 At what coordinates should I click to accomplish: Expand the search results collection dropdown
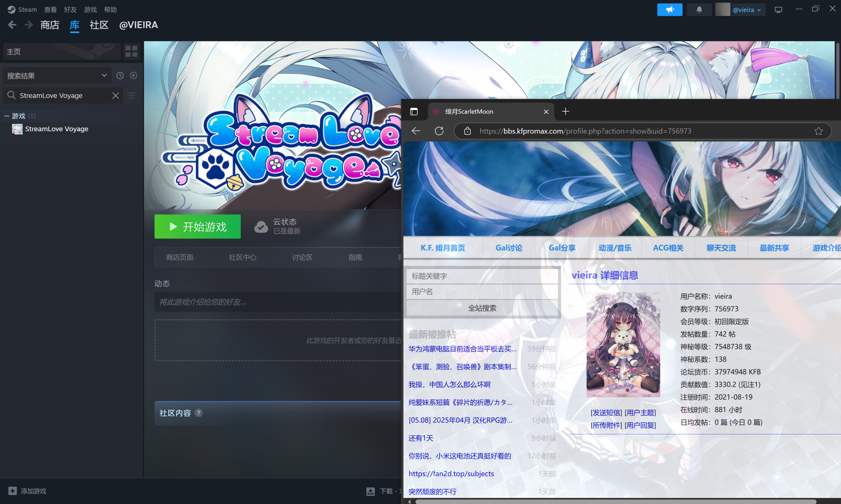[104, 75]
